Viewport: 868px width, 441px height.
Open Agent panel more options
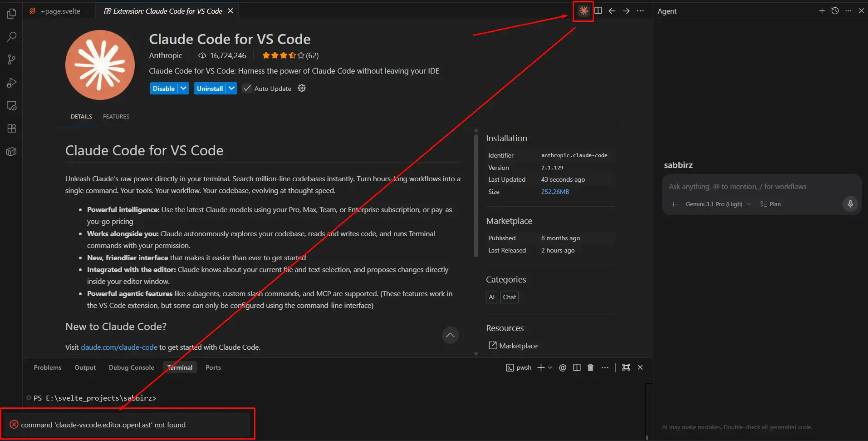coord(848,11)
